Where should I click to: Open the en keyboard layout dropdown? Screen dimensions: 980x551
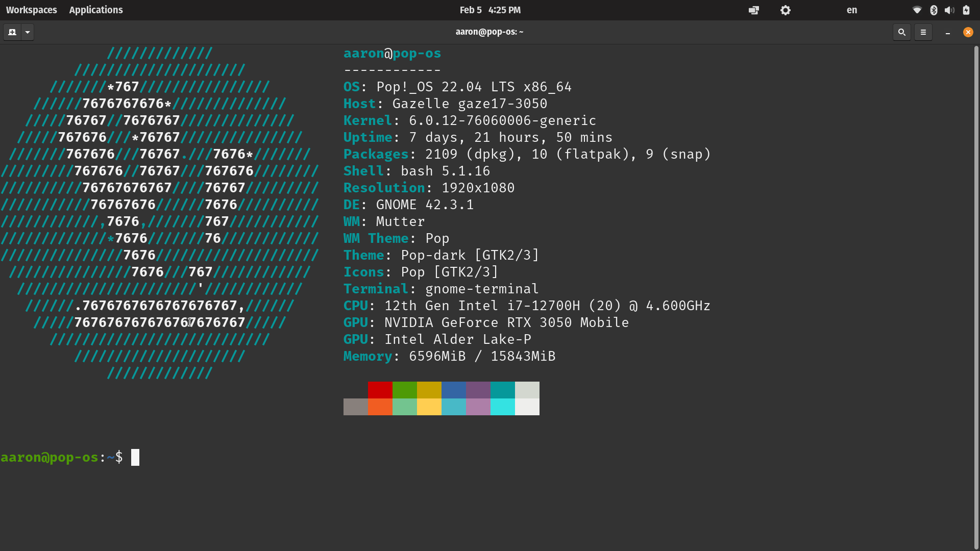pyautogui.click(x=852, y=10)
